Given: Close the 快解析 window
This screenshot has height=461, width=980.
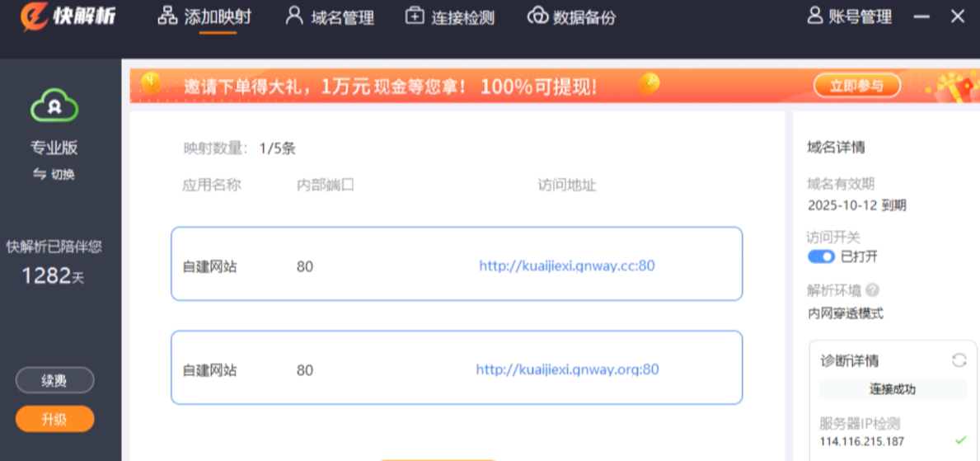Looking at the screenshot, I should click(x=958, y=16).
